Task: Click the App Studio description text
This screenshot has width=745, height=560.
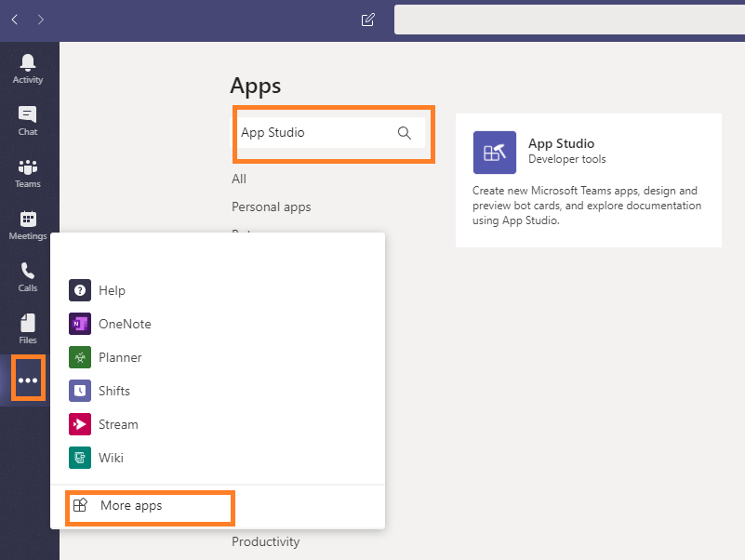Action: pyautogui.click(x=587, y=206)
